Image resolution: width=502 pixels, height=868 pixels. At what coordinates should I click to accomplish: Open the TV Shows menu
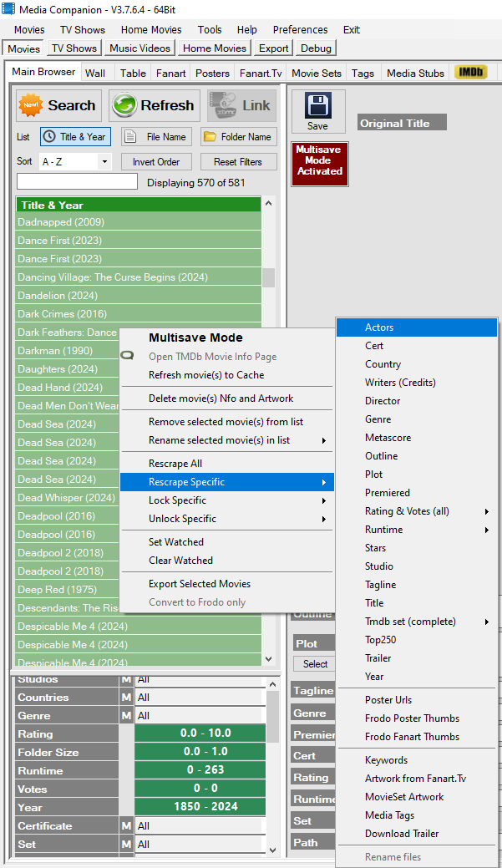tap(83, 30)
